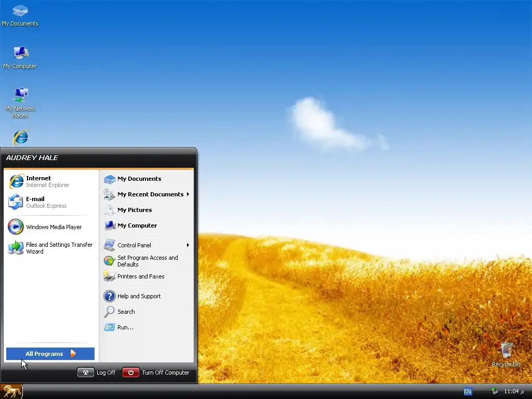
Task: Expand the All Programs menu
Action: point(50,354)
